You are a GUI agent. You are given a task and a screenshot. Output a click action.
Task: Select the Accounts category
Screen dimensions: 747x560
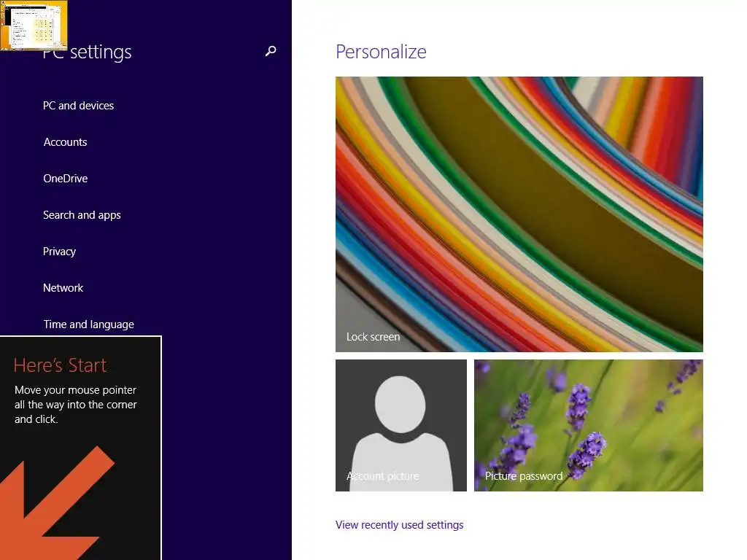pos(65,142)
